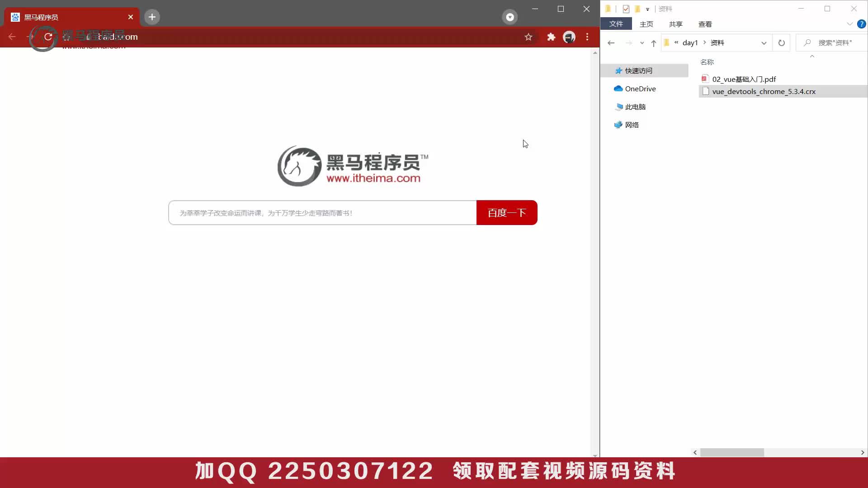Click Explorer horizontal scrollbar thumb
868x488 pixels.
click(732, 452)
